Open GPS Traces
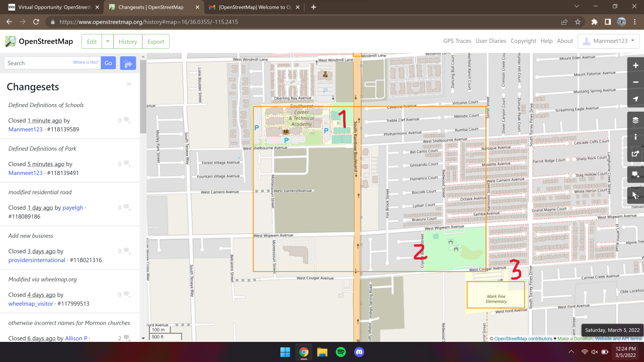This screenshot has height=362, width=644. point(457,41)
